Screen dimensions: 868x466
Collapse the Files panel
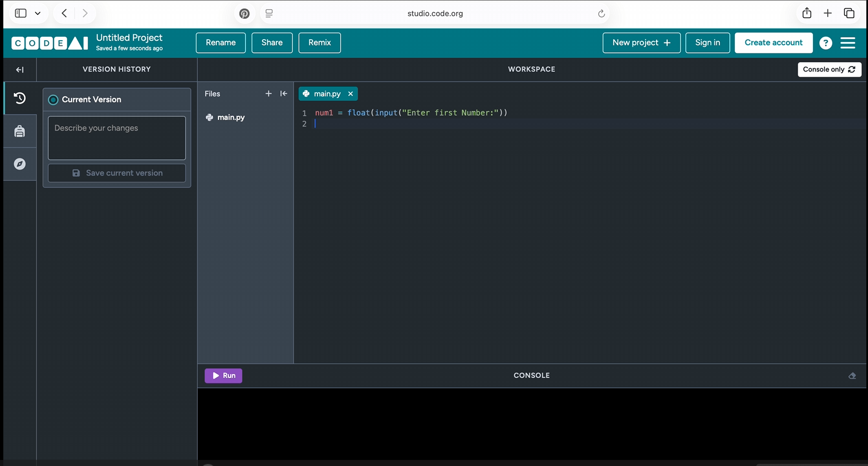click(283, 94)
